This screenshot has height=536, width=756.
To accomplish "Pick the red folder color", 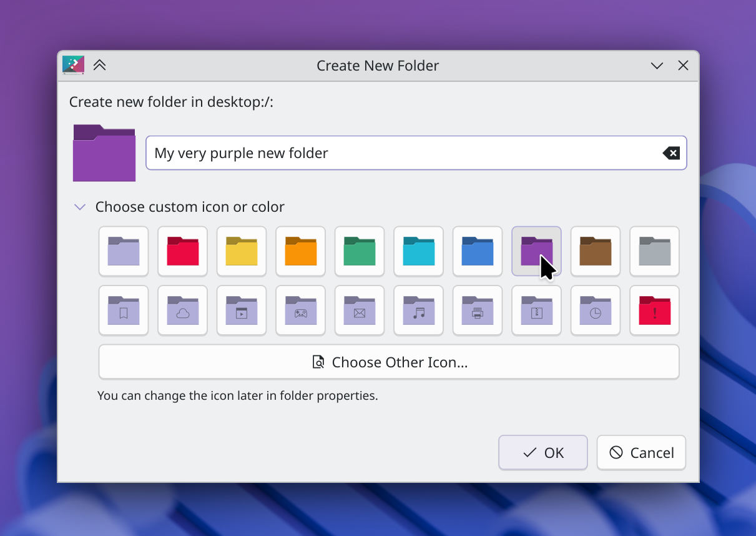I will (x=182, y=251).
